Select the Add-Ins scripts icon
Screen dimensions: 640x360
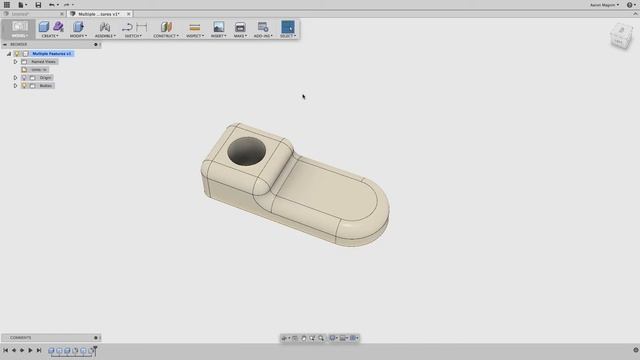coord(263,27)
